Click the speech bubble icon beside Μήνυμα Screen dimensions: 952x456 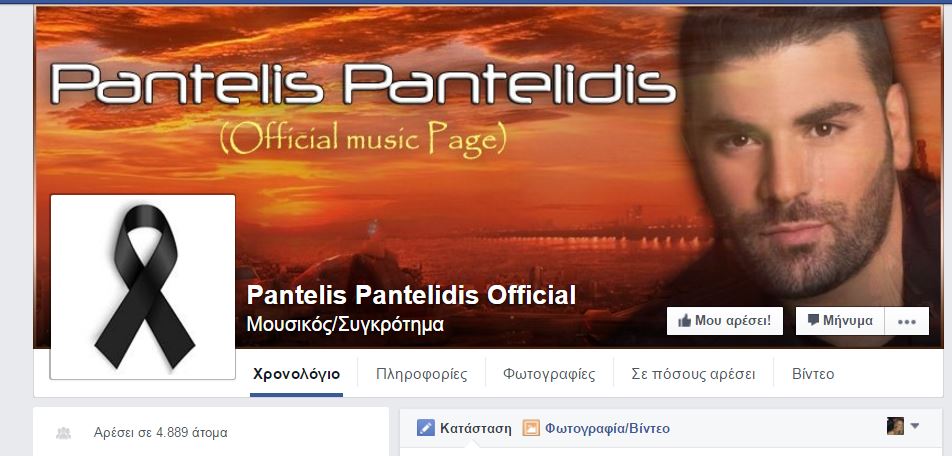[x=814, y=320]
